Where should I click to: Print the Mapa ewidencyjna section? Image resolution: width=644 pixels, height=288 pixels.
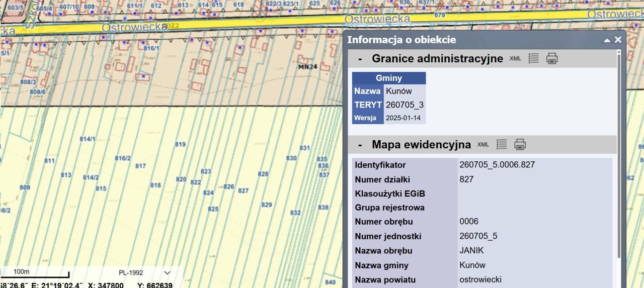(520, 145)
